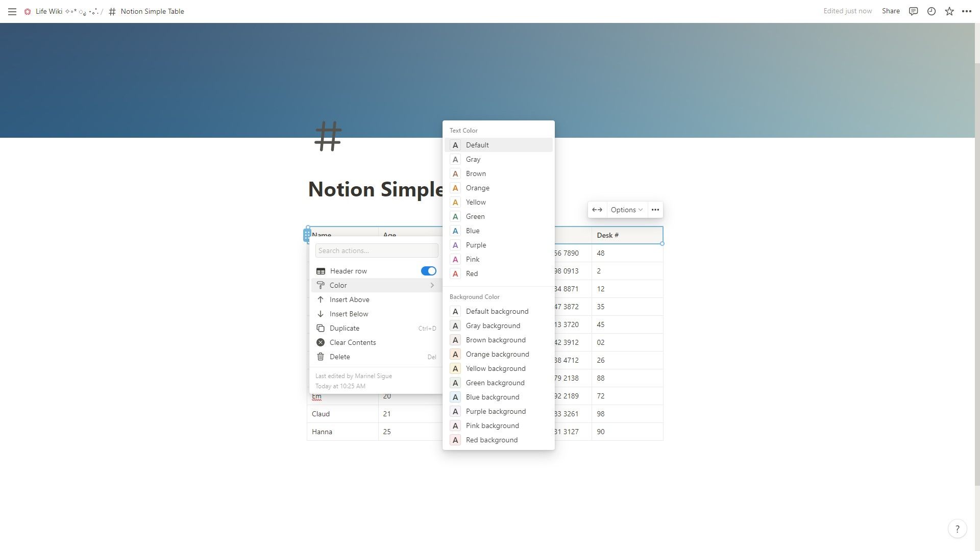Click the comments icon in toolbar
The height and width of the screenshot is (551, 980).
pos(913,11)
